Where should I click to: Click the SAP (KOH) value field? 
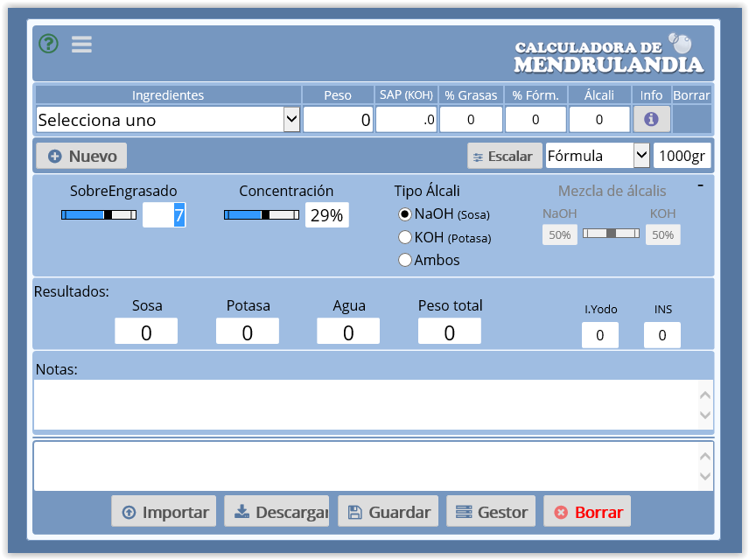407,120
